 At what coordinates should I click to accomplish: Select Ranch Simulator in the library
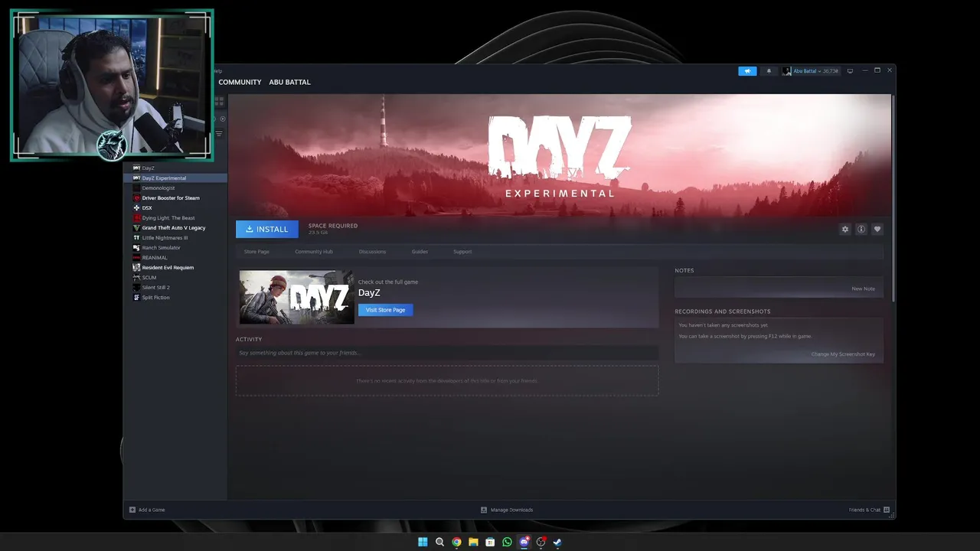coord(176,247)
